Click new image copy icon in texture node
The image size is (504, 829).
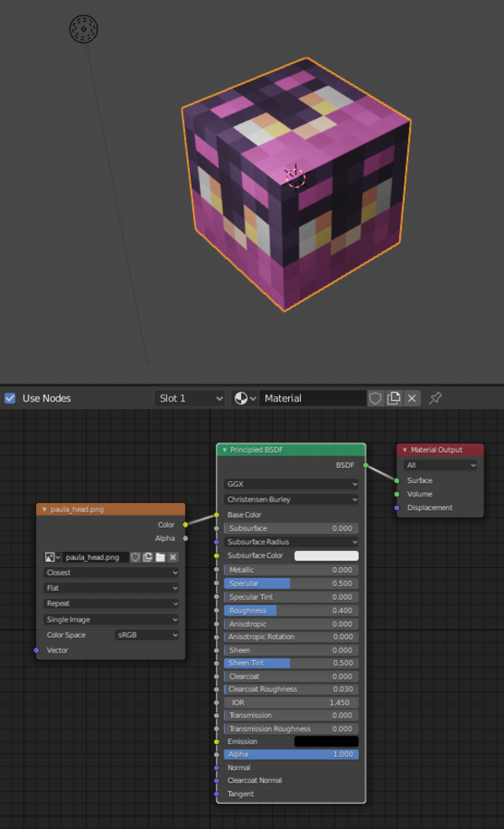click(148, 557)
